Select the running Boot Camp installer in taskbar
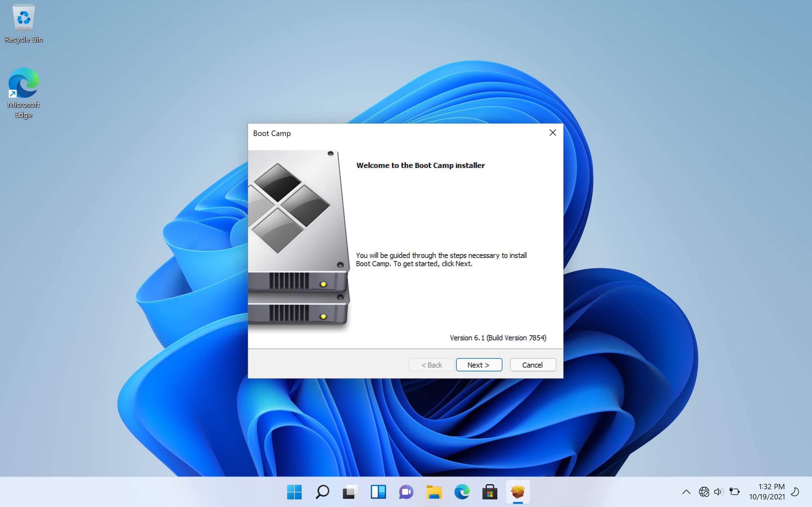Image resolution: width=812 pixels, height=507 pixels. pyautogui.click(x=518, y=492)
